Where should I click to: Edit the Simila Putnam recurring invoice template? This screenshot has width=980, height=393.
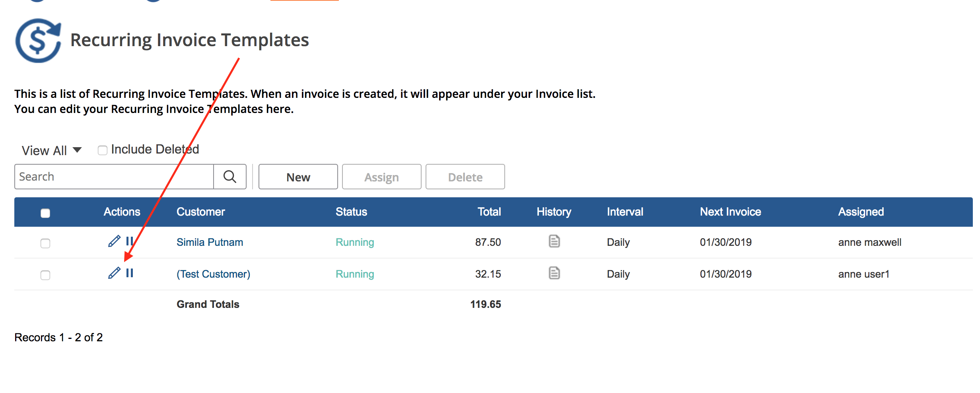pos(114,241)
